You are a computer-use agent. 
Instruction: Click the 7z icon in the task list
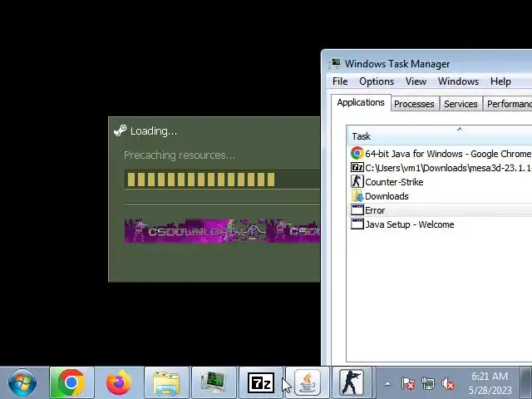[x=357, y=167]
